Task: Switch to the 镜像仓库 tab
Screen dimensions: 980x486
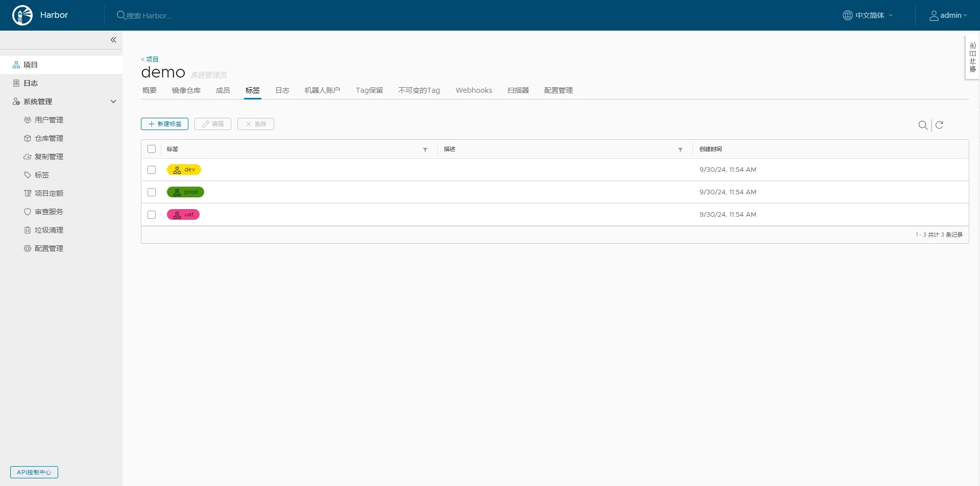Action: 186,90
